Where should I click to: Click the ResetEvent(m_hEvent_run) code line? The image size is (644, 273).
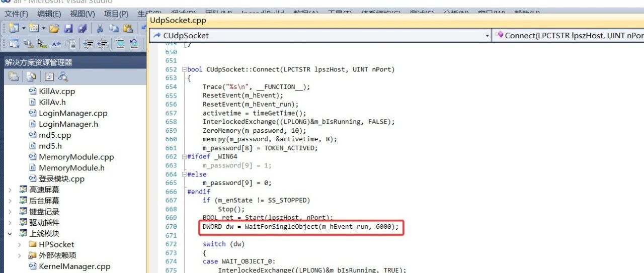(x=251, y=104)
